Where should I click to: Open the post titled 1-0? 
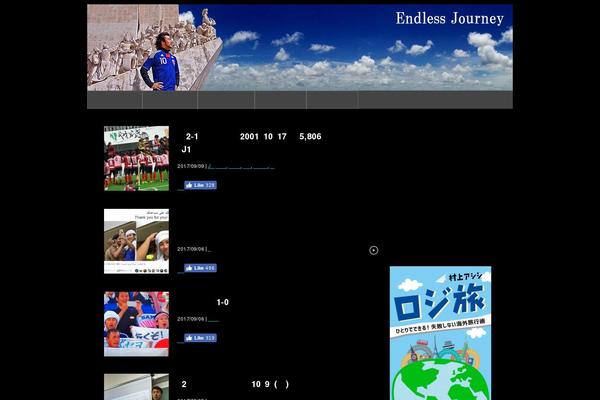click(222, 302)
